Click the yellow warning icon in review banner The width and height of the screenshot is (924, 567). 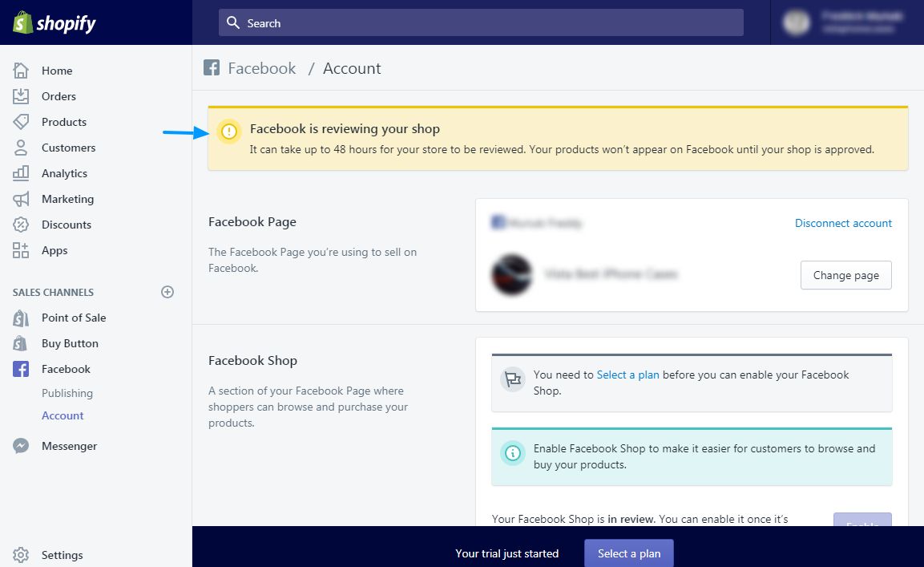click(x=229, y=131)
